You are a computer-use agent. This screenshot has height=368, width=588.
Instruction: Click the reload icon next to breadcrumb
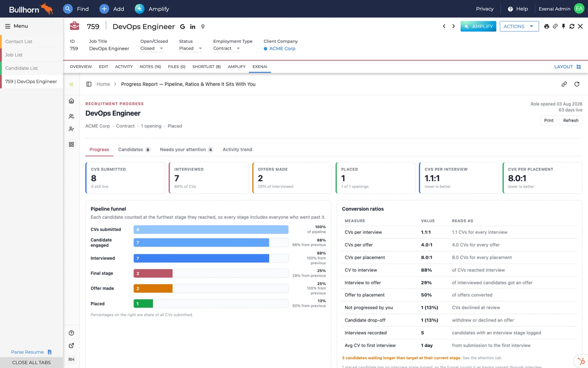coord(577,84)
